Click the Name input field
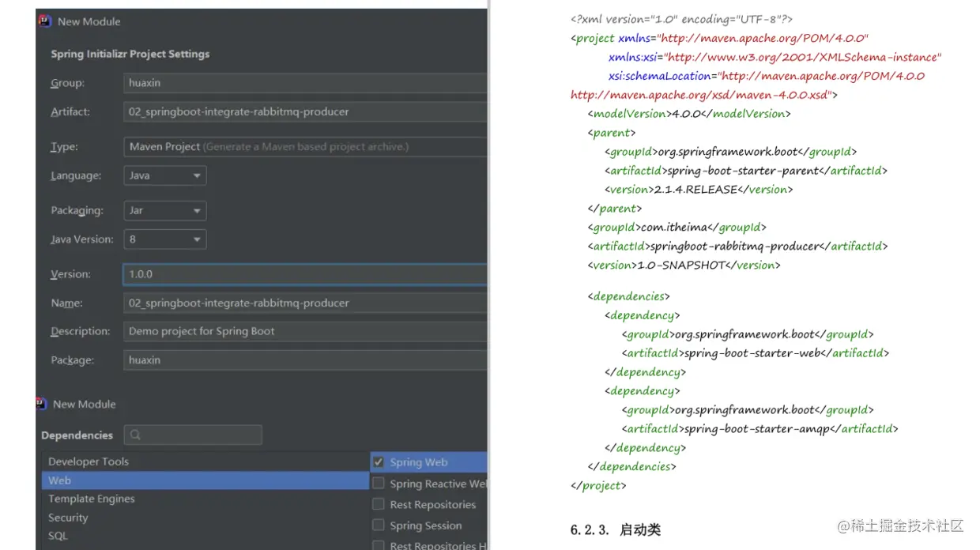This screenshot has height=550, width=980. tap(305, 303)
